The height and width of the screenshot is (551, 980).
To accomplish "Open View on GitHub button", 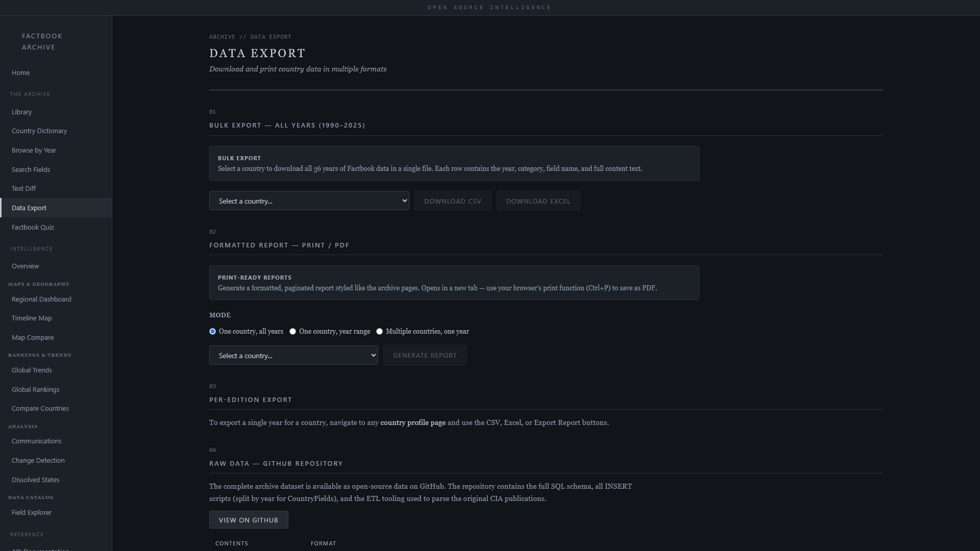I will (249, 520).
